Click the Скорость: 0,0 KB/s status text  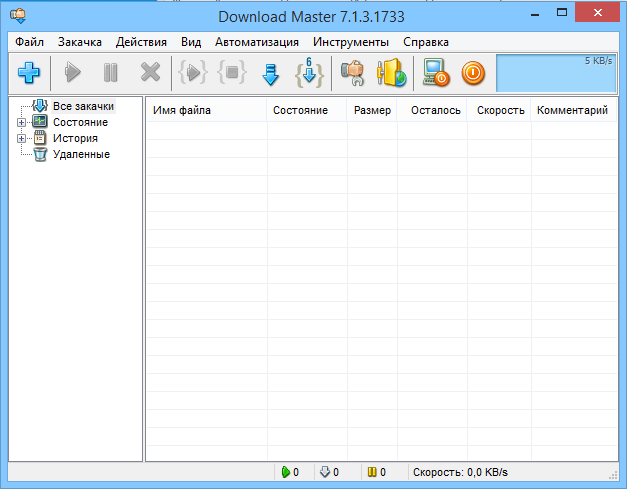[460, 472]
